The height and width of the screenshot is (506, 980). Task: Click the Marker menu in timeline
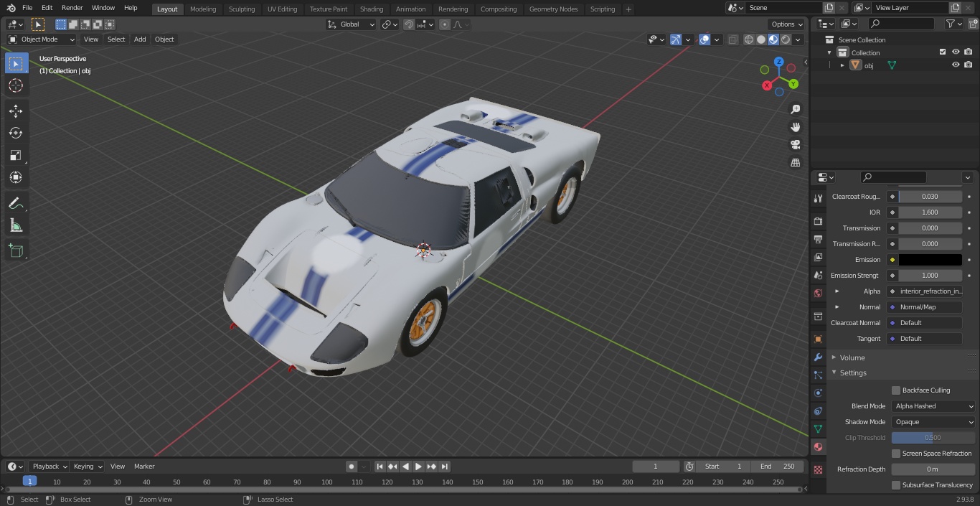144,467
